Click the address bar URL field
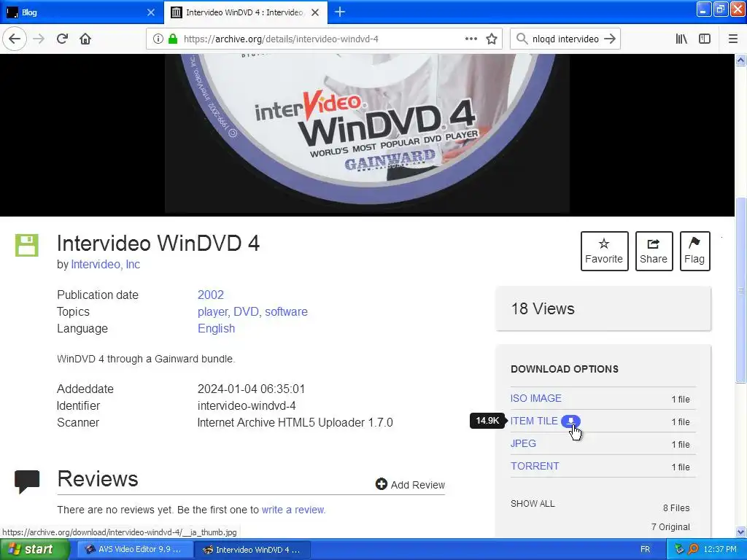747x560 pixels. click(x=324, y=39)
